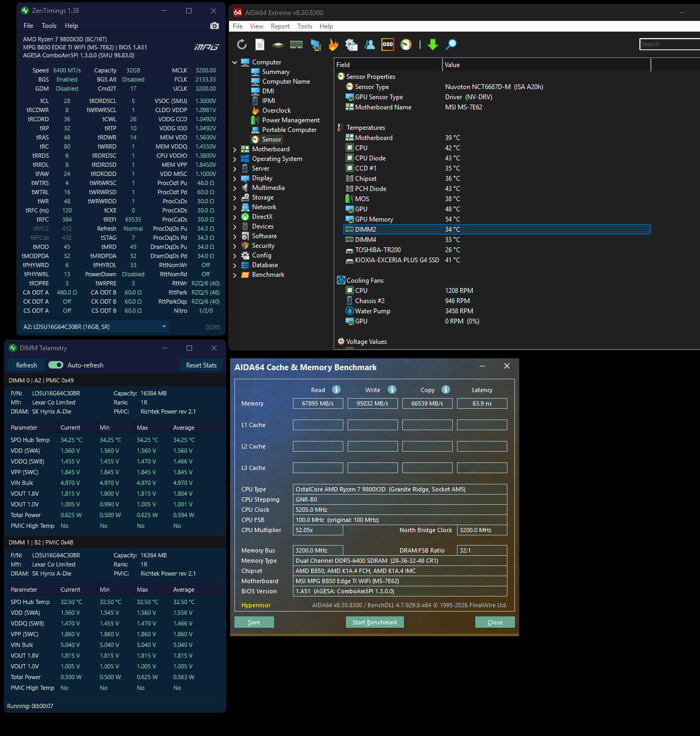Click the Start Benchmark button
This screenshot has width=700, height=736.
375,622
